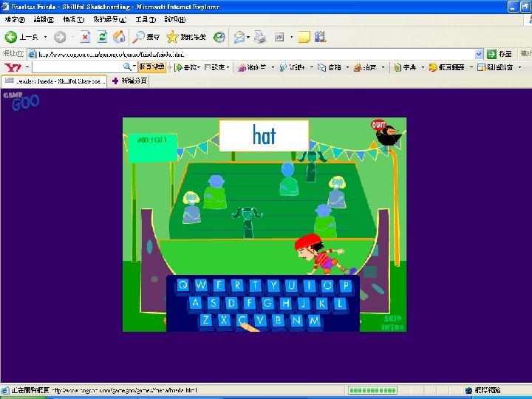The image size is (532, 399).
Task: Click the W key on game keyboard
Action: (200, 285)
